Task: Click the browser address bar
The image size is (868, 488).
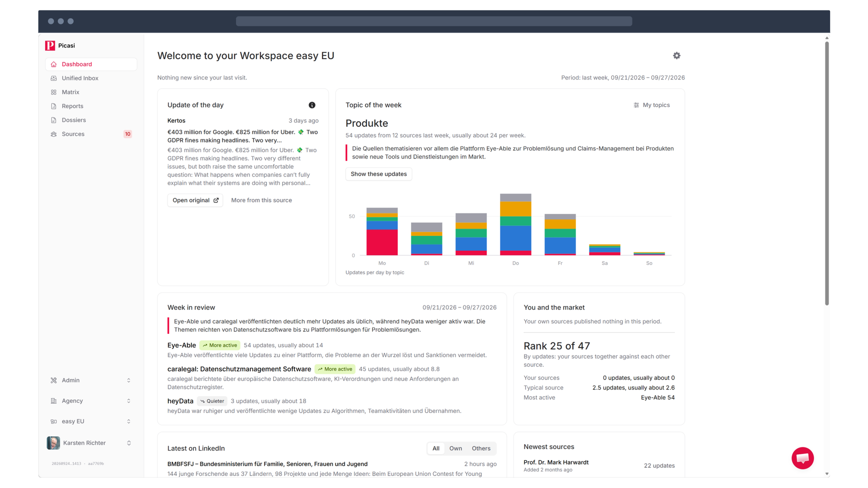Action: click(x=434, y=21)
